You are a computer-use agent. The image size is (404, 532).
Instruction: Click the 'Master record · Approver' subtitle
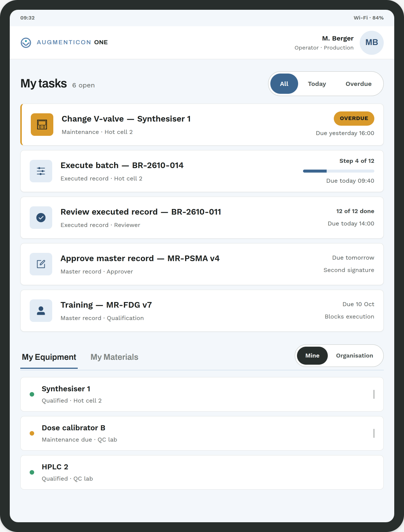tap(97, 272)
